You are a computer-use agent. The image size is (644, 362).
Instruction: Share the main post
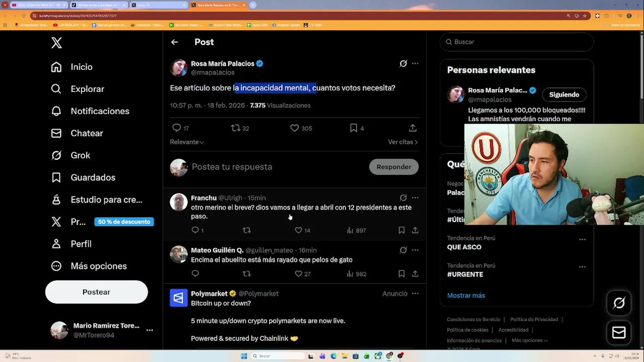[413, 128]
